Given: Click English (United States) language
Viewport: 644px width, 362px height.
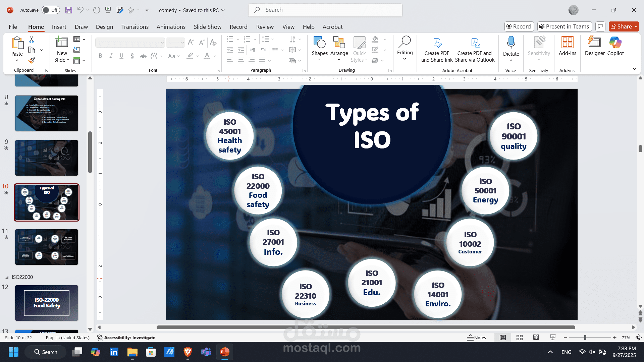Looking at the screenshot, I should point(67,338).
